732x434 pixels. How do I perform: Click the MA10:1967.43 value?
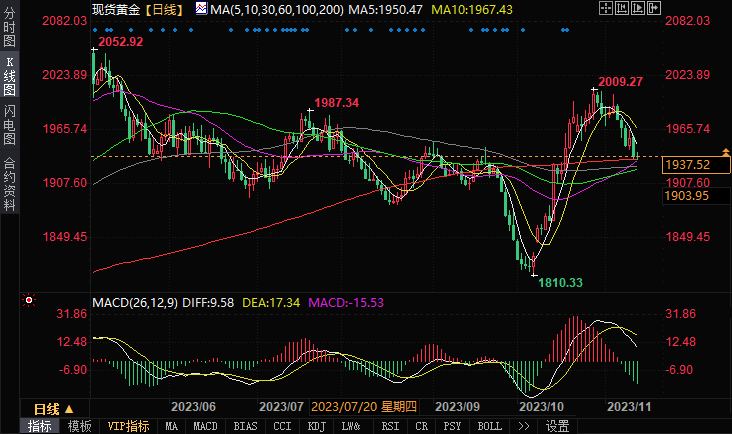click(472, 9)
